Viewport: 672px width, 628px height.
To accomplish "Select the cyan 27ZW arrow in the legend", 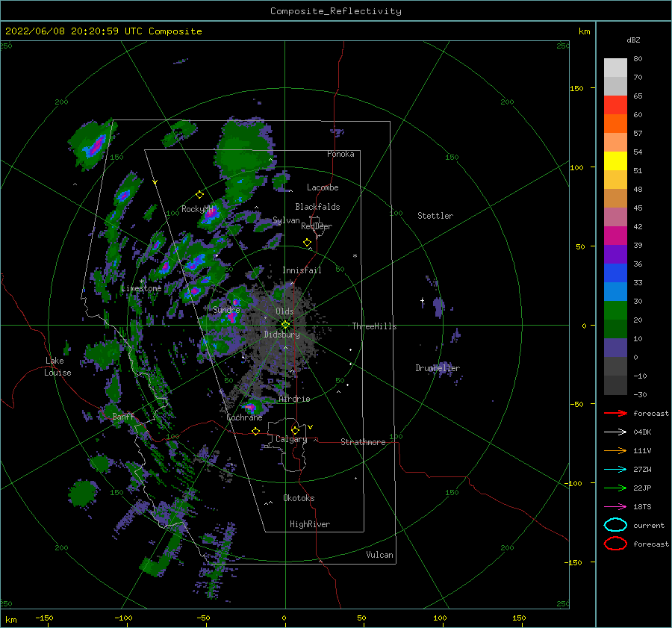I will (x=615, y=470).
